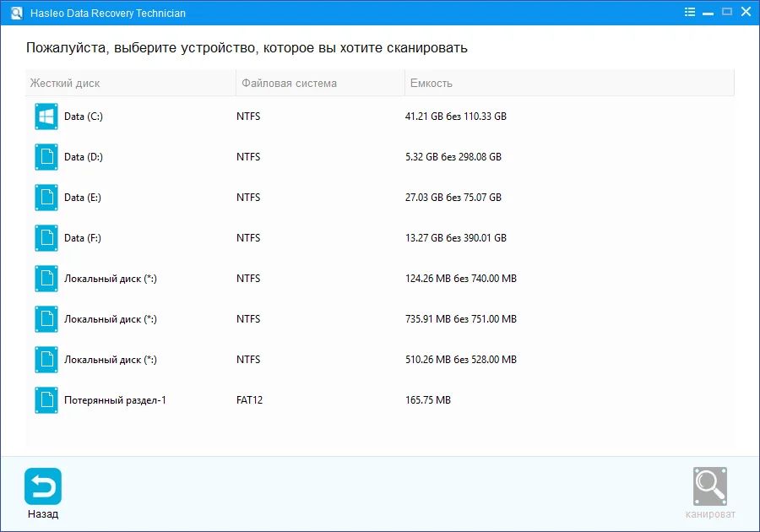The image size is (760, 532).
Task: Click the 528.00 MB local disk icon
Action: 46,360
